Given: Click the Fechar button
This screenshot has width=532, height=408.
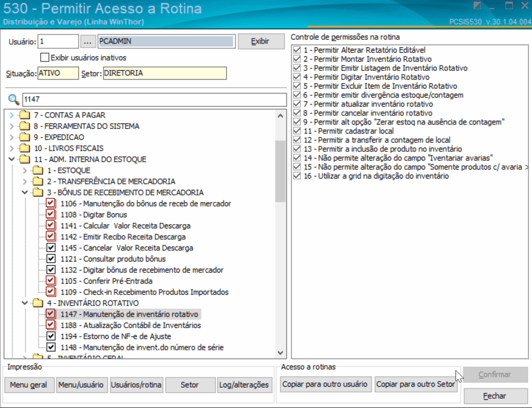Looking at the screenshot, I should tap(495, 396).
